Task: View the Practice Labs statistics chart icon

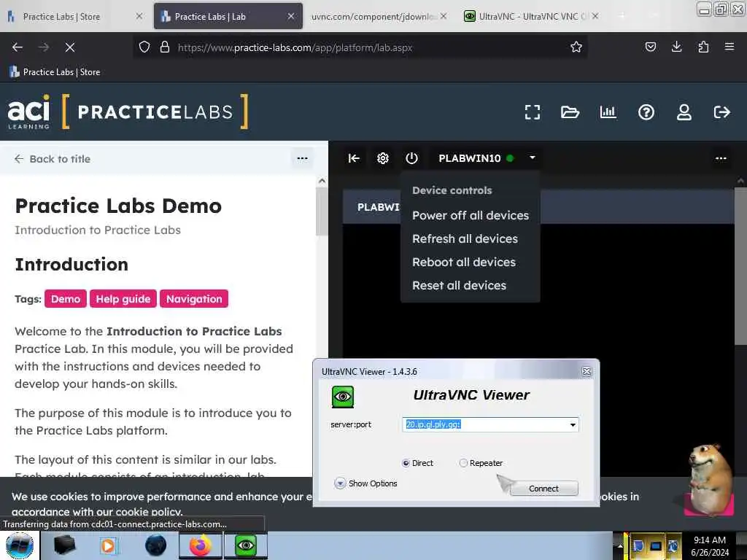Action: (608, 112)
